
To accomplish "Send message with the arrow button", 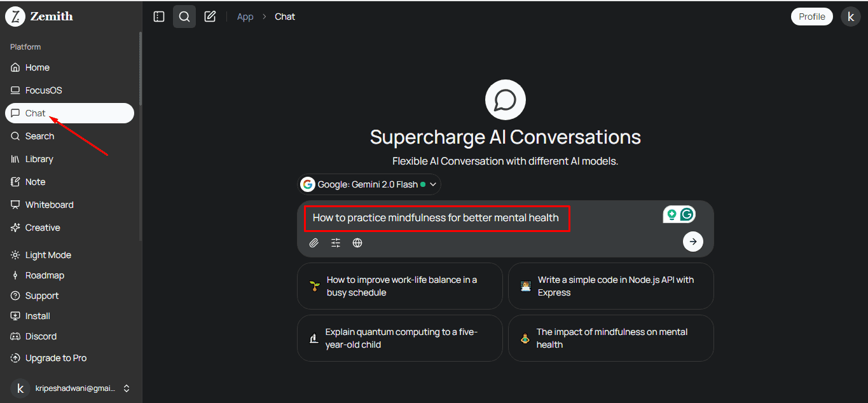I will click(x=692, y=242).
